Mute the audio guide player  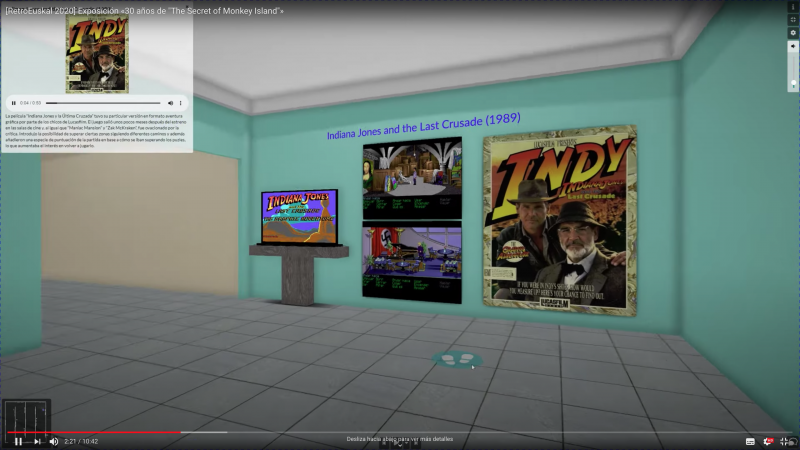(170, 103)
